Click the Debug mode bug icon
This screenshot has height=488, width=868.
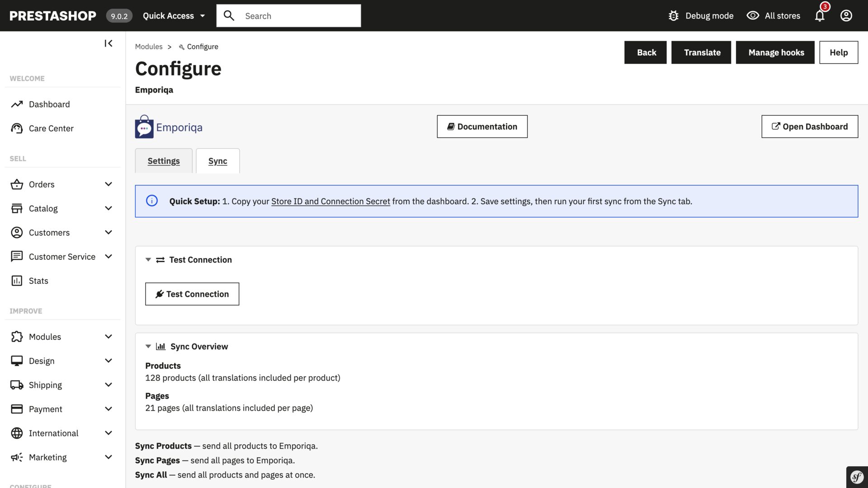tap(673, 15)
